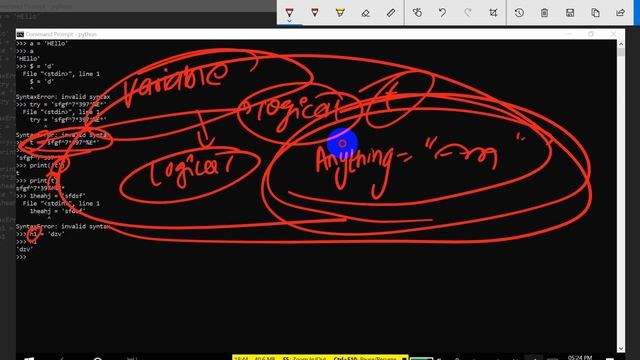Select the pencil drawing tool

(x=315, y=12)
